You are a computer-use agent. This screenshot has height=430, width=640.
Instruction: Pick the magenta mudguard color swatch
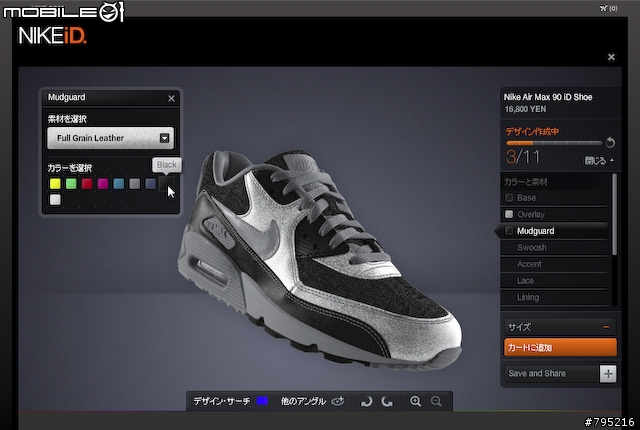(x=103, y=184)
